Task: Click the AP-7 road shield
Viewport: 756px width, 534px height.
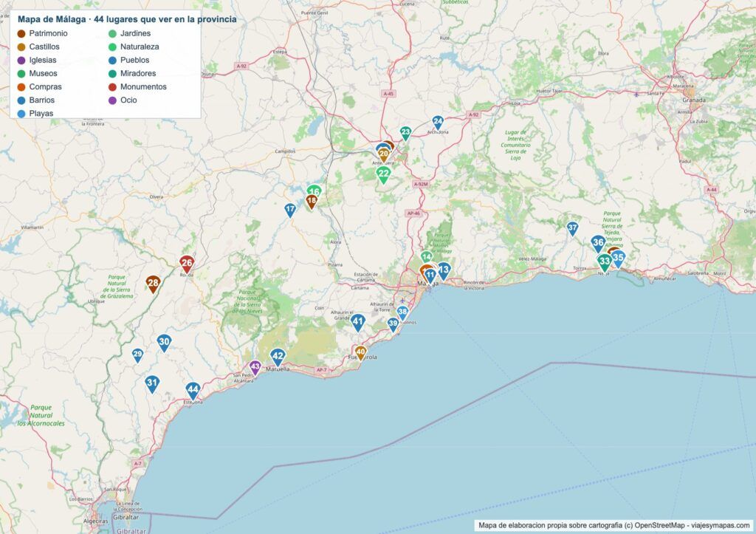Action: click(x=322, y=370)
